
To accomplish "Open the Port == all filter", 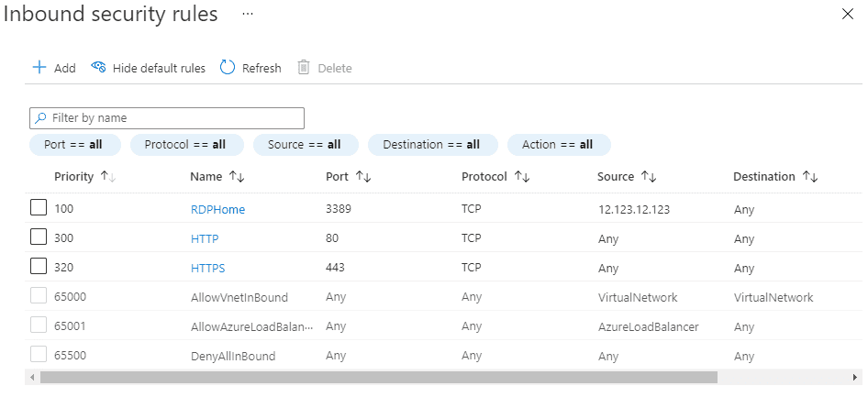I will click(x=74, y=145).
